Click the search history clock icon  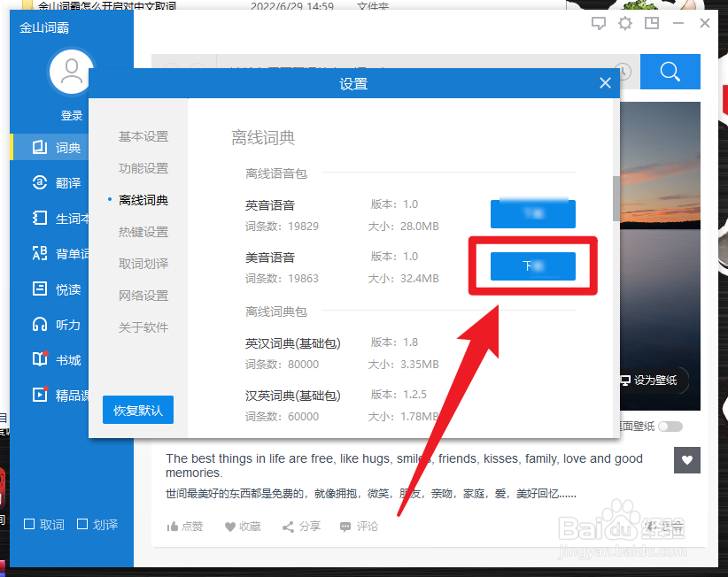[x=624, y=72]
